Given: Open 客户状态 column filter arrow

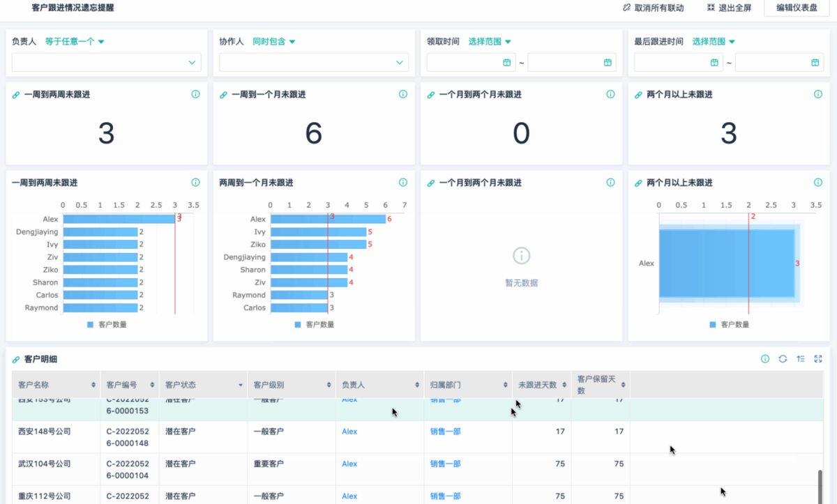Looking at the screenshot, I should 241,385.
